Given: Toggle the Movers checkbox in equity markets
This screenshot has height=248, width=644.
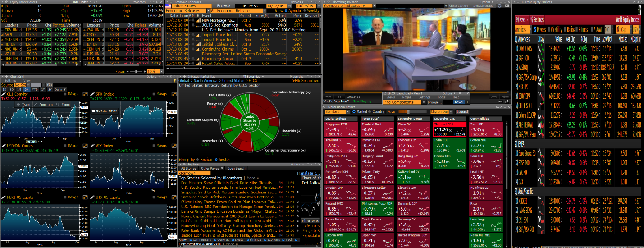Looking at the screenshot, I should pyautogui.click(x=535, y=29).
